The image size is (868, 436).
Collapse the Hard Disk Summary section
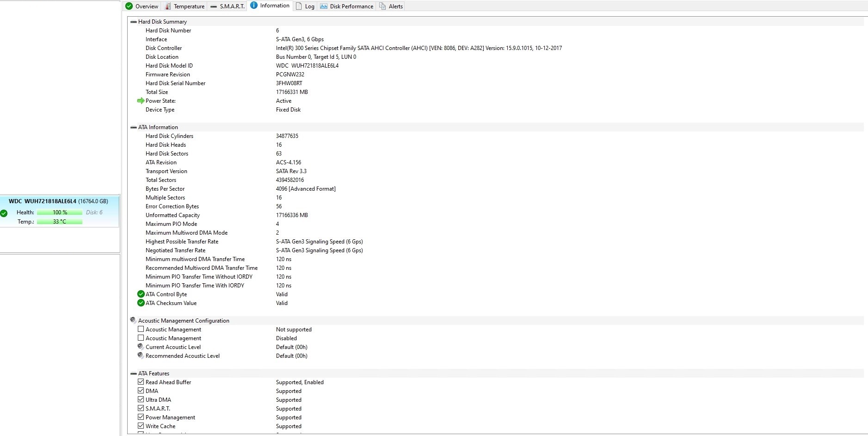[134, 22]
